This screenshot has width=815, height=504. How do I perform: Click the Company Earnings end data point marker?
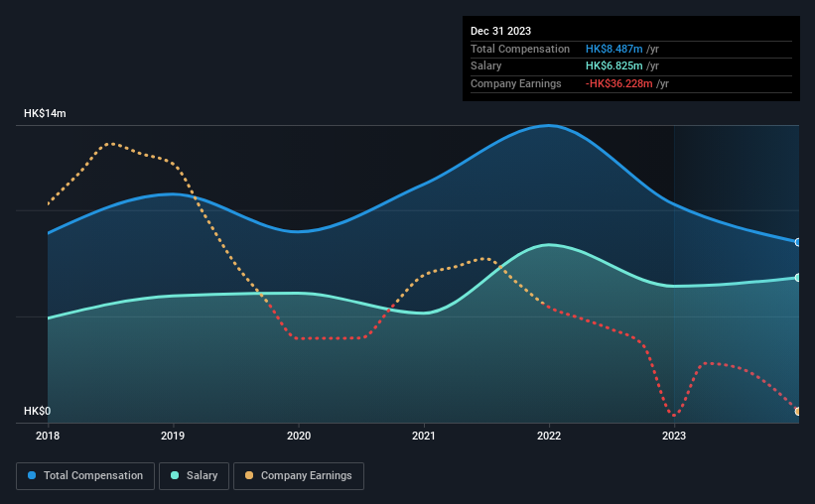point(797,411)
